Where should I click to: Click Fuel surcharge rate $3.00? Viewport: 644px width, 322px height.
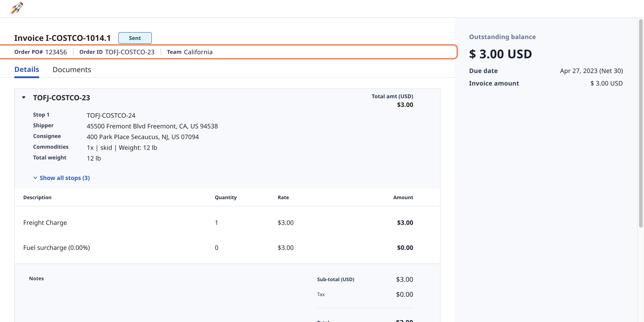(x=286, y=247)
